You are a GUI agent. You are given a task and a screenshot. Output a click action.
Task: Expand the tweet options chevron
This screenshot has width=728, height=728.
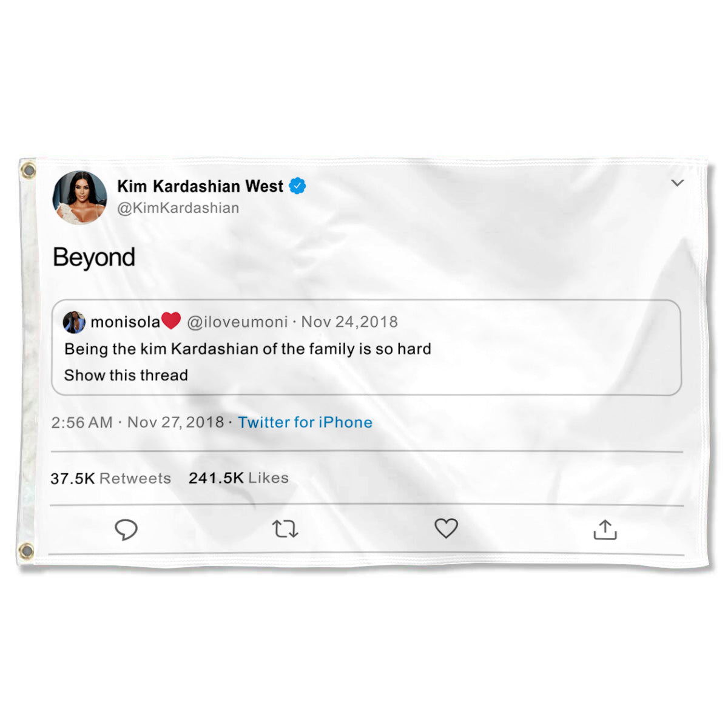[x=678, y=183]
